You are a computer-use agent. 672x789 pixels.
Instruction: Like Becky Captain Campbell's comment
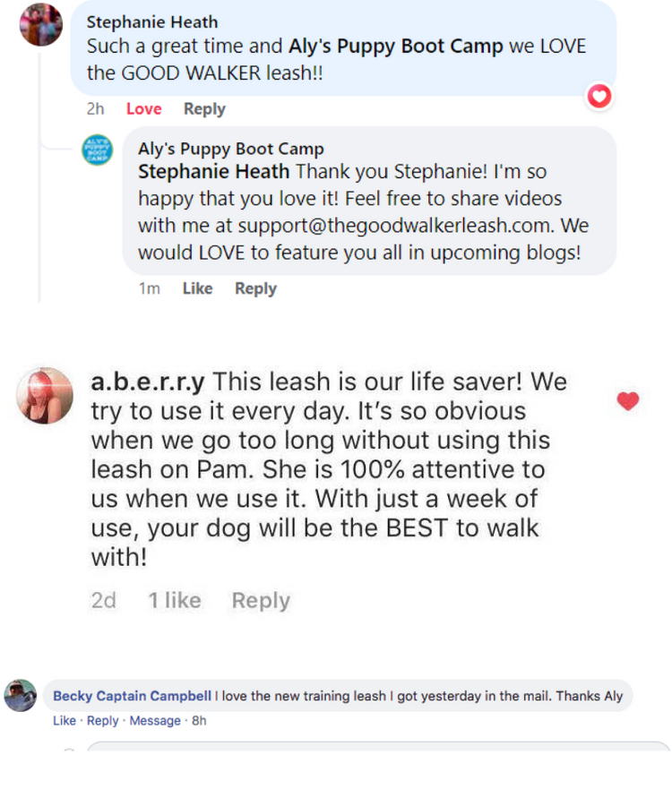pos(65,721)
